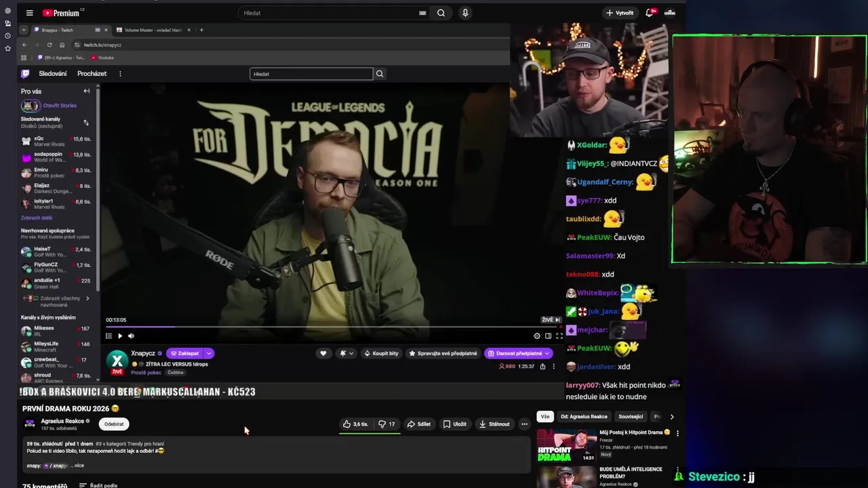Click the Twitch logo home icon

pyautogui.click(x=25, y=74)
